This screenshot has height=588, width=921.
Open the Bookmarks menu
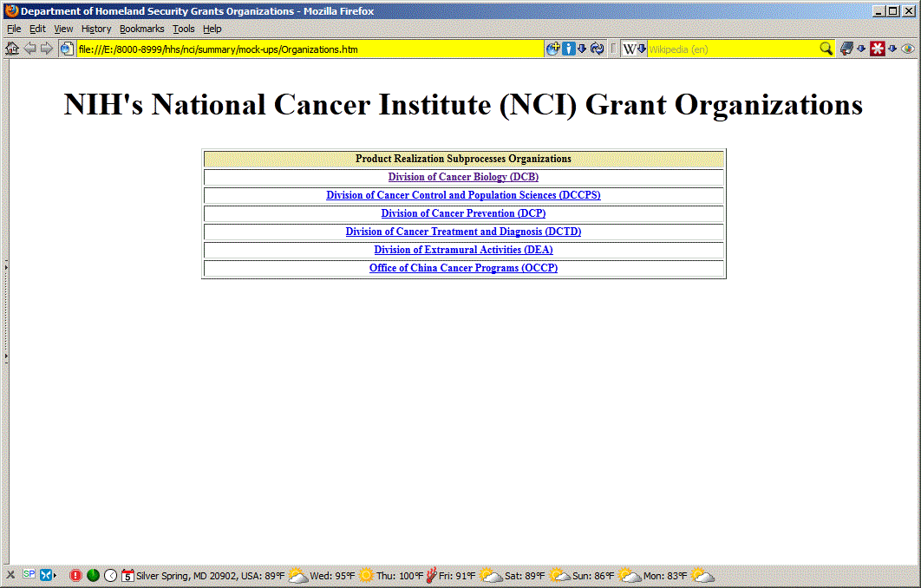pyautogui.click(x=141, y=29)
